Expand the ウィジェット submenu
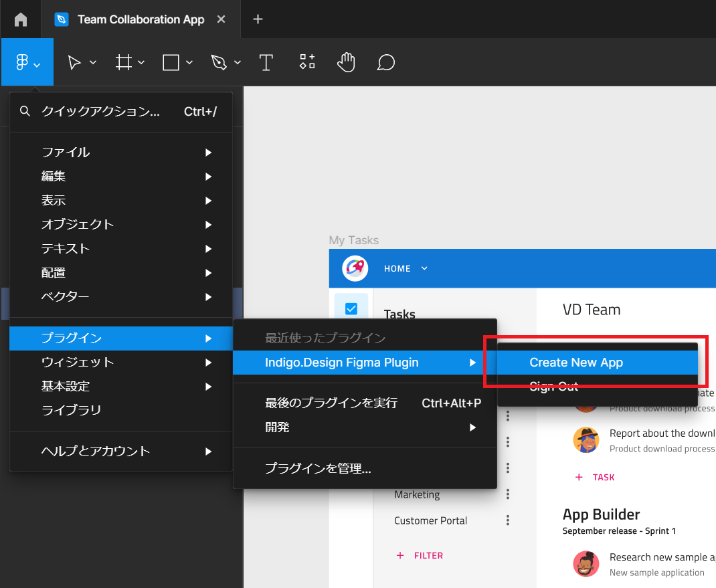Screen dimensions: 716x588 (121, 363)
